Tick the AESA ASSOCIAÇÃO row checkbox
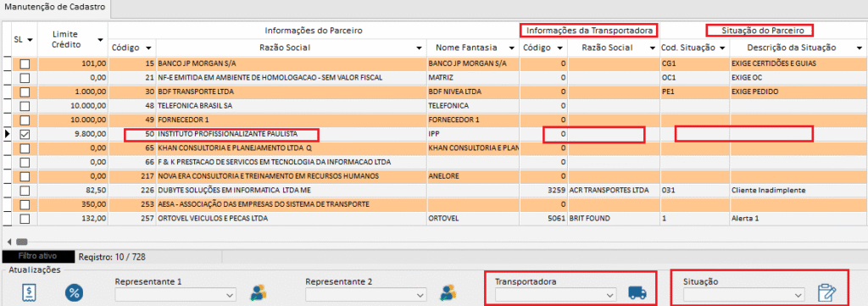Viewport: 868px width, 306px height. click(25, 204)
